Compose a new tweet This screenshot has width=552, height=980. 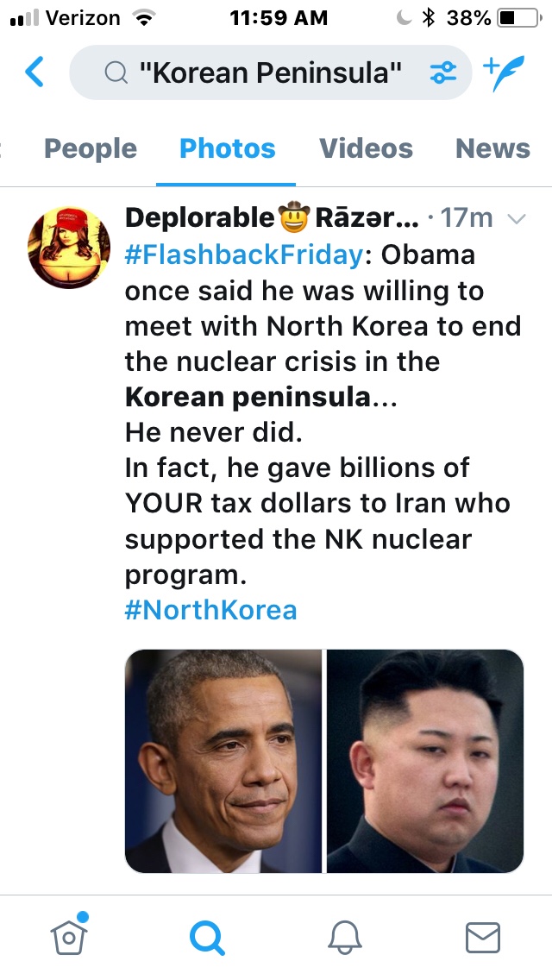tap(505, 73)
